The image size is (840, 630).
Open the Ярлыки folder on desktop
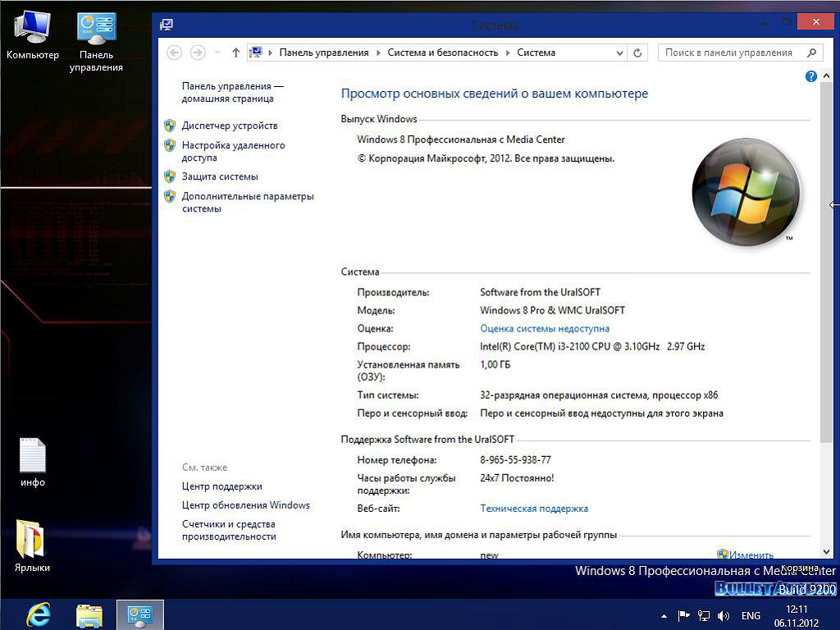(x=32, y=546)
